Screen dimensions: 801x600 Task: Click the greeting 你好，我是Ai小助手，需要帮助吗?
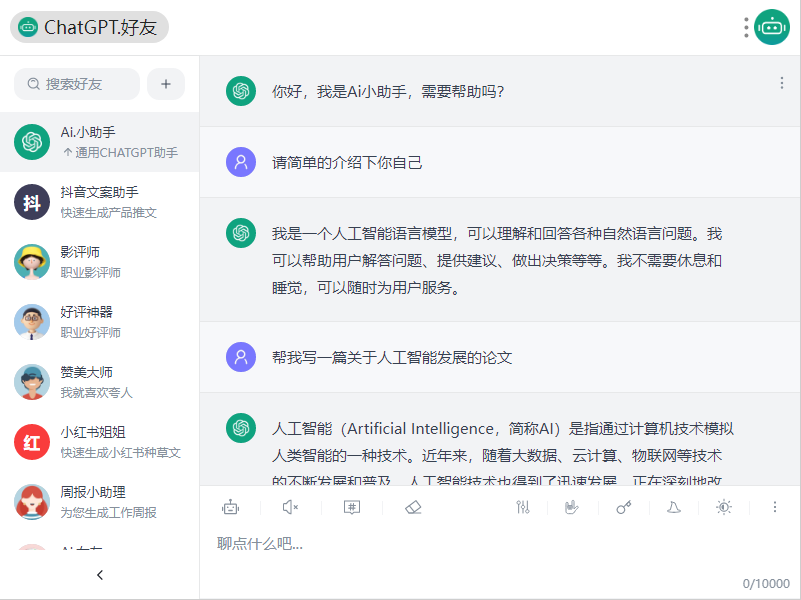tap(388, 91)
